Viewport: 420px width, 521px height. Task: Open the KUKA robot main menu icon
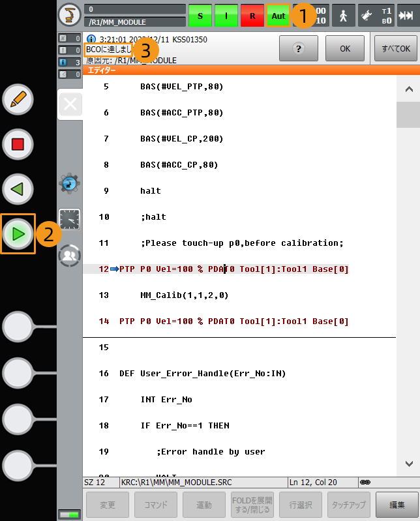69,15
